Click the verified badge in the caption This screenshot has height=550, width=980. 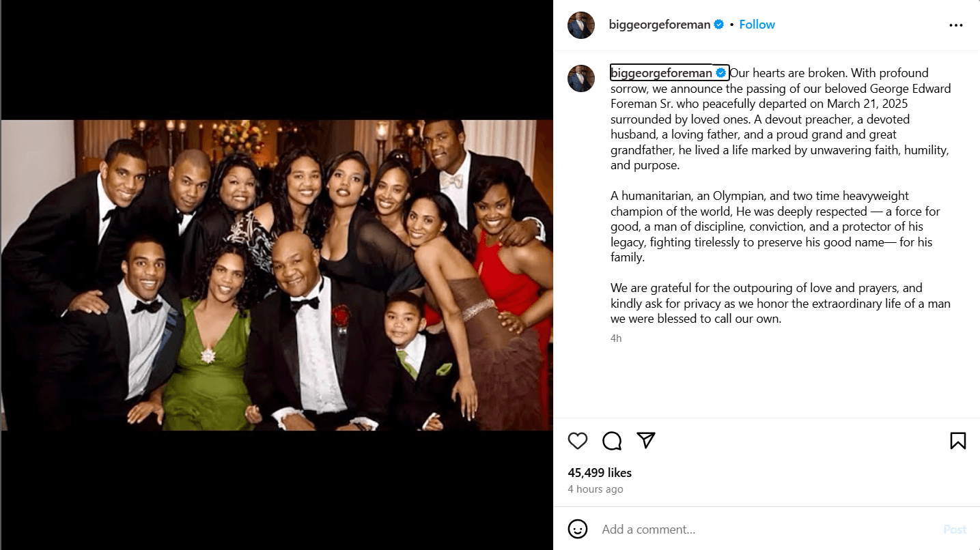(720, 73)
